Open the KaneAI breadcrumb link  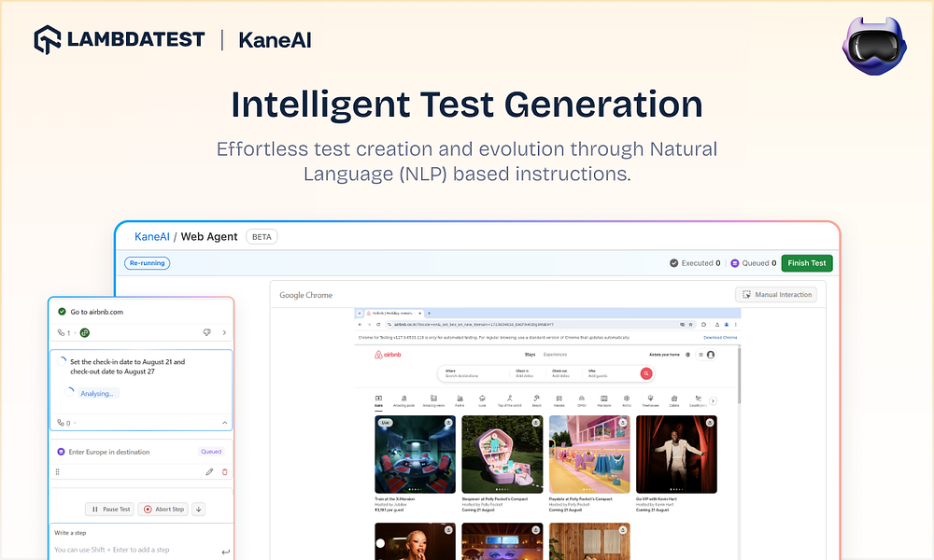(x=152, y=237)
